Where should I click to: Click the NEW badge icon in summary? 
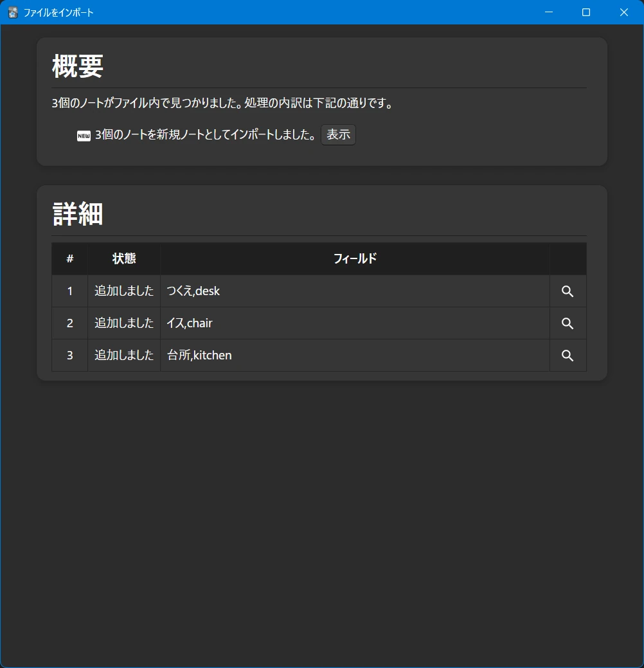(84, 136)
